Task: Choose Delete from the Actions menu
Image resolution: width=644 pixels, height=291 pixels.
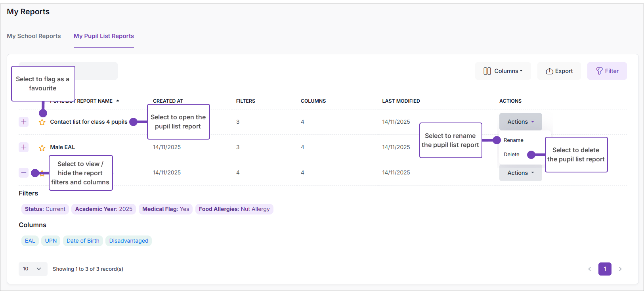Action: (511, 155)
